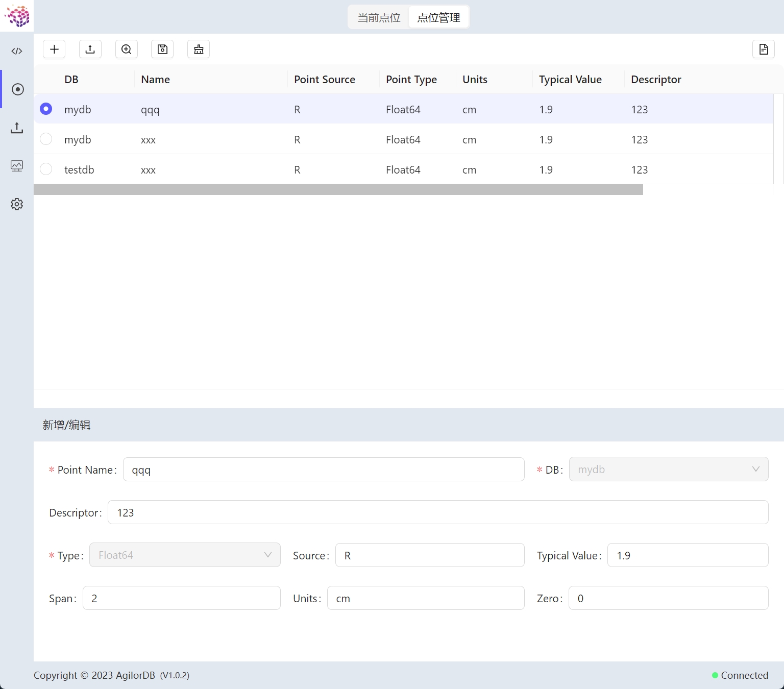The image size is (784, 689).
Task: Open the settings gear in sidebar
Action: (x=17, y=204)
